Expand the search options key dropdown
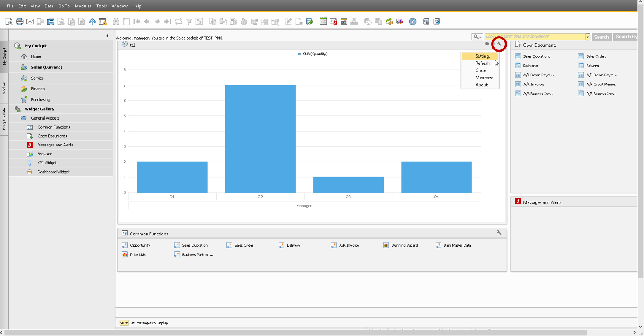The image size is (644, 336). tap(477, 37)
